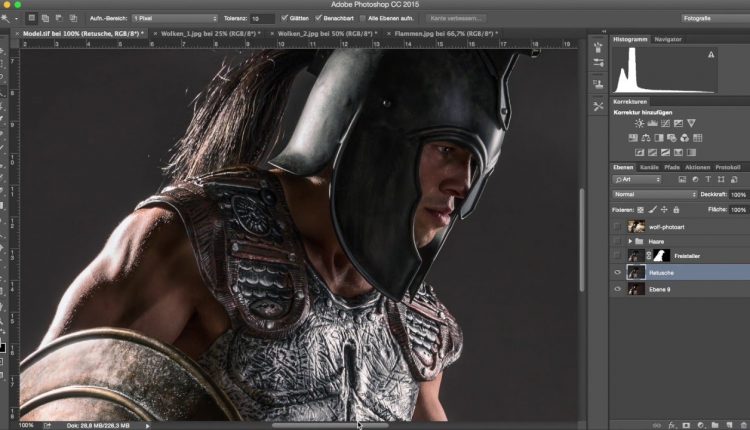Open the blend mode dropdown showing Normal
The image size is (750, 430).
(654, 195)
